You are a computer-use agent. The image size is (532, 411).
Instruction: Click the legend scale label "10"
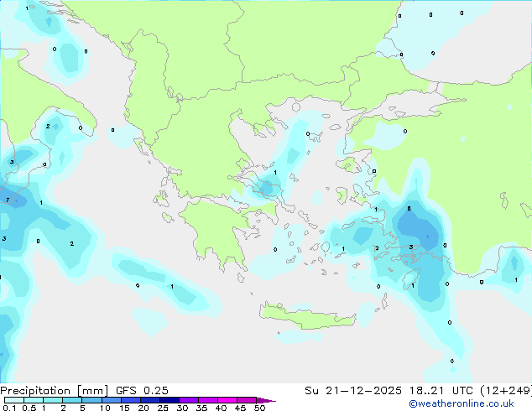(x=105, y=408)
